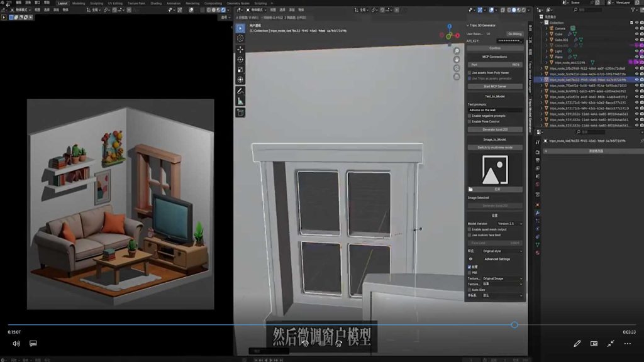Select the Cursor tool in viewport toolbar
The image size is (644, 362).
pyautogui.click(x=240, y=38)
